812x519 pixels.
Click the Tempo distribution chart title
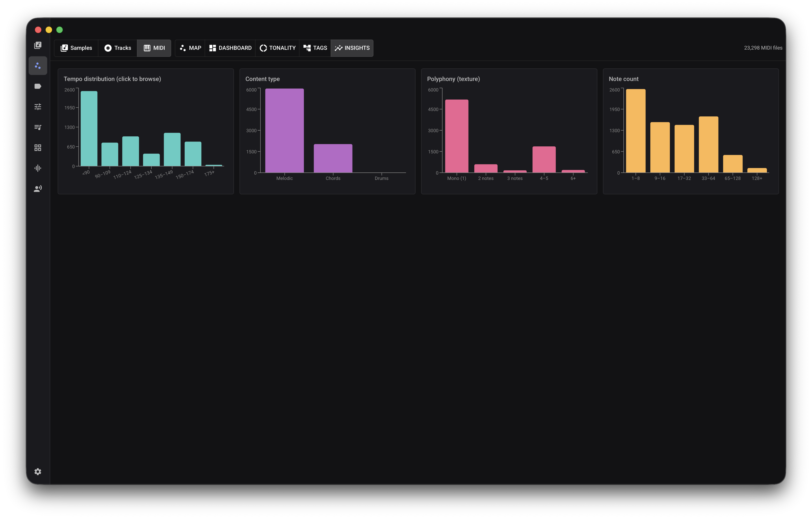(x=112, y=79)
